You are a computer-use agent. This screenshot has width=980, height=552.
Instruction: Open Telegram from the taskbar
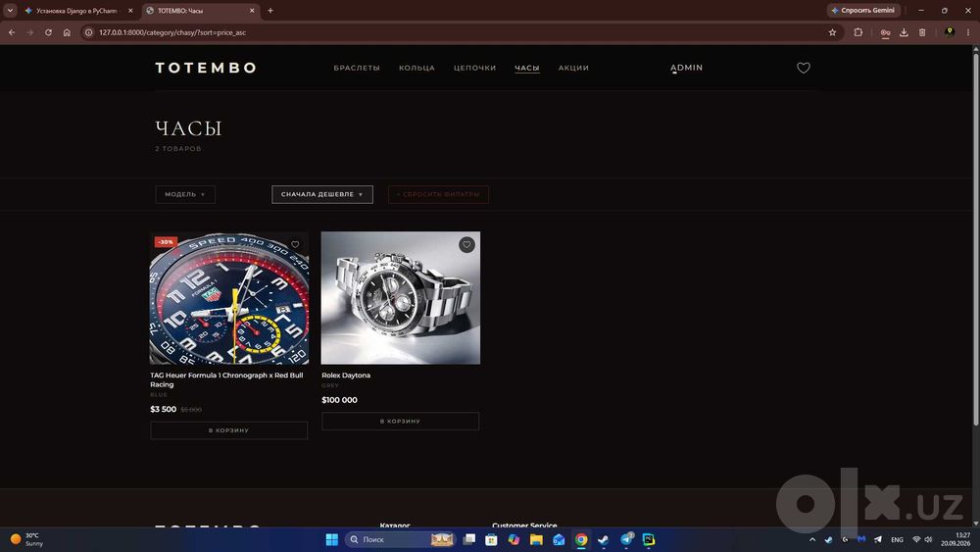coord(626,539)
